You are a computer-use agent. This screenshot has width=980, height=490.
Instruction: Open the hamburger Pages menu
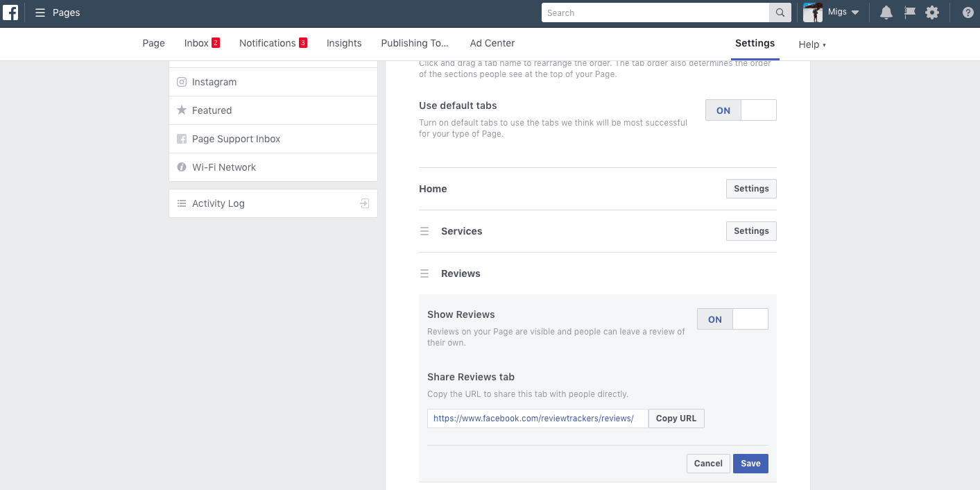[x=40, y=12]
